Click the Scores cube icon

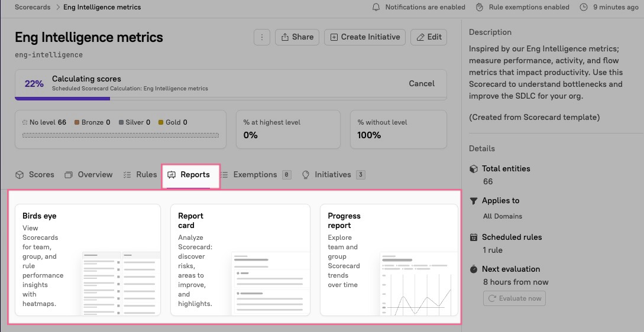point(20,175)
